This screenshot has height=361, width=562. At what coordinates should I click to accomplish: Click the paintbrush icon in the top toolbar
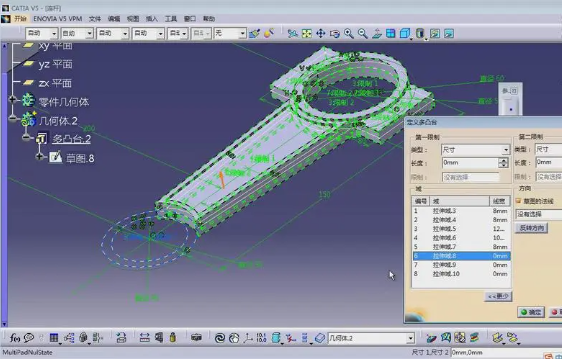(x=254, y=34)
